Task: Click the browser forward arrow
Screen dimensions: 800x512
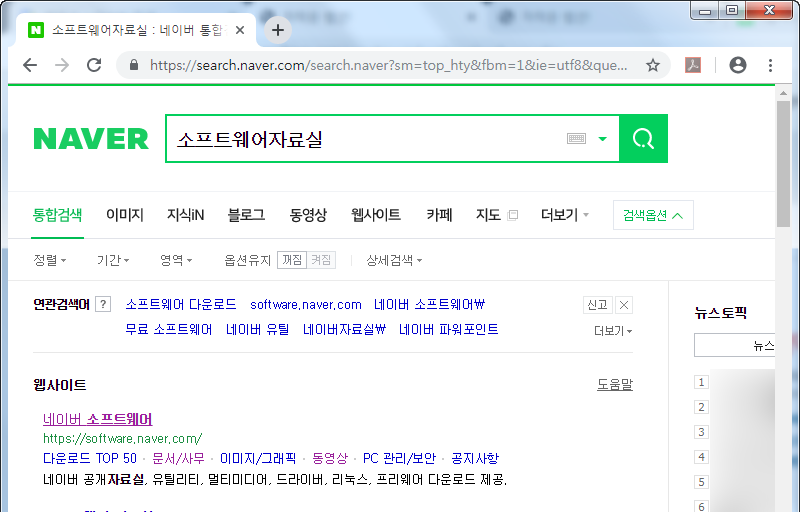Action: click(x=62, y=65)
